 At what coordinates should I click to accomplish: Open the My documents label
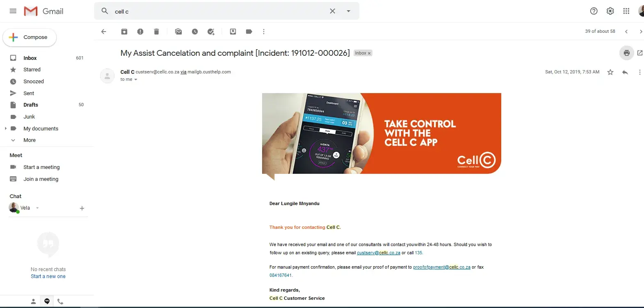(47, 129)
